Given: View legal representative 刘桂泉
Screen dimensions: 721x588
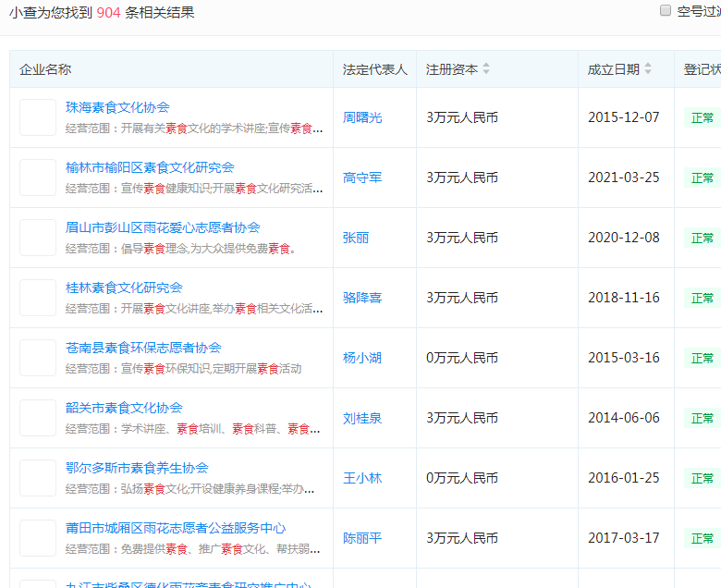Looking at the screenshot, I should tap(362, 419).
